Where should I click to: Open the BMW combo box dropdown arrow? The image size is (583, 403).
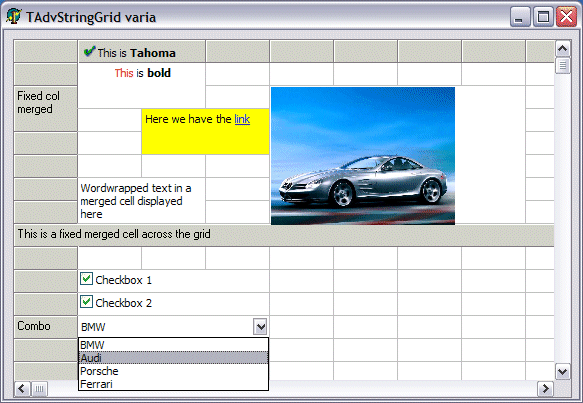(261, 327)
